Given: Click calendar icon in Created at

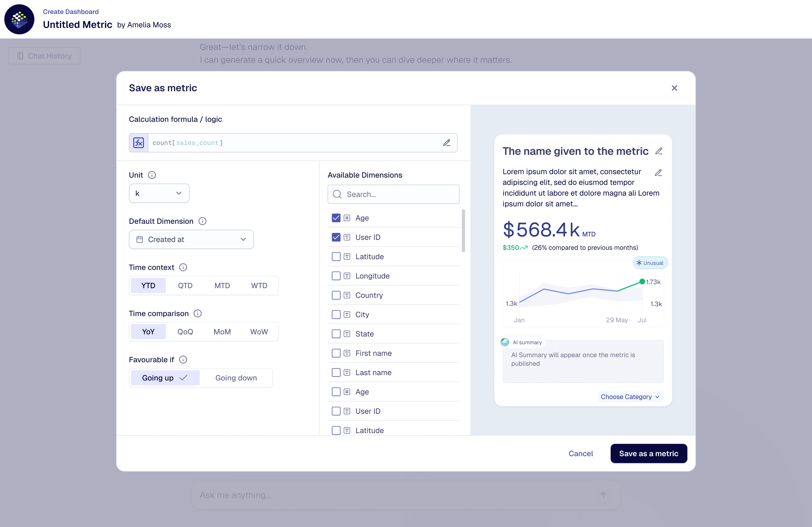Looking at the screenshot, I should click(x=140, y=239).
